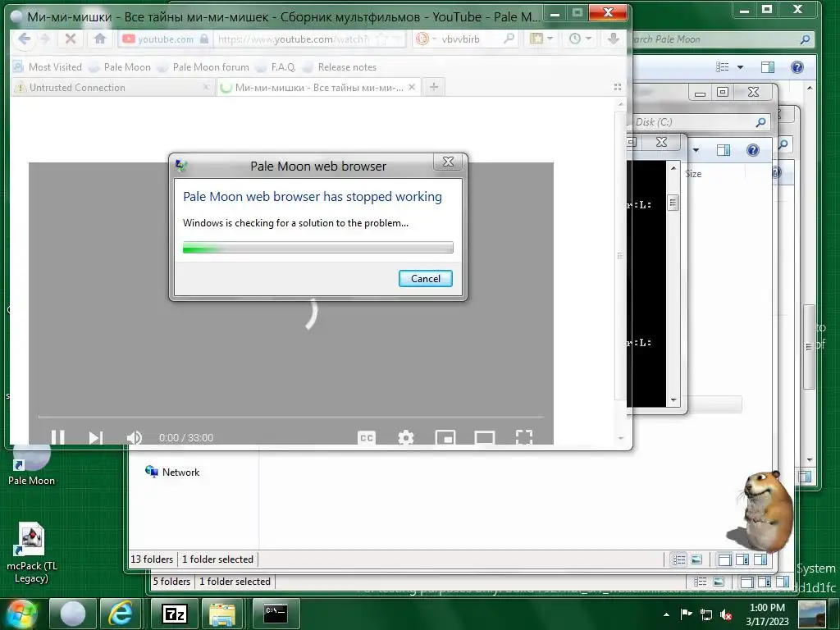Open the Most Visited bookmarks folder
This screenshot has height=630, width=840.
[48, 67]
